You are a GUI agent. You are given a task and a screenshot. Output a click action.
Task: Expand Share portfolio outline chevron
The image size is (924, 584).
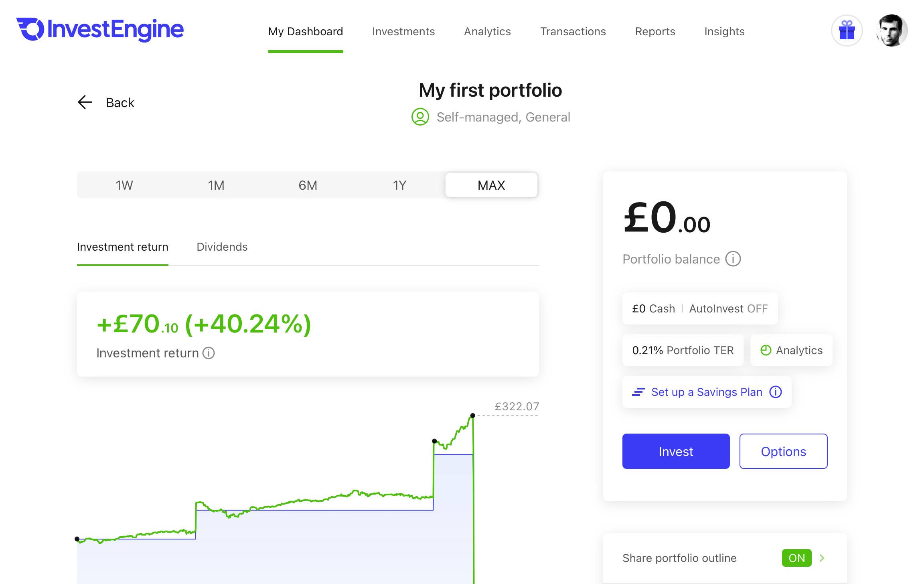pyautogui.click(x=822, y=558)
